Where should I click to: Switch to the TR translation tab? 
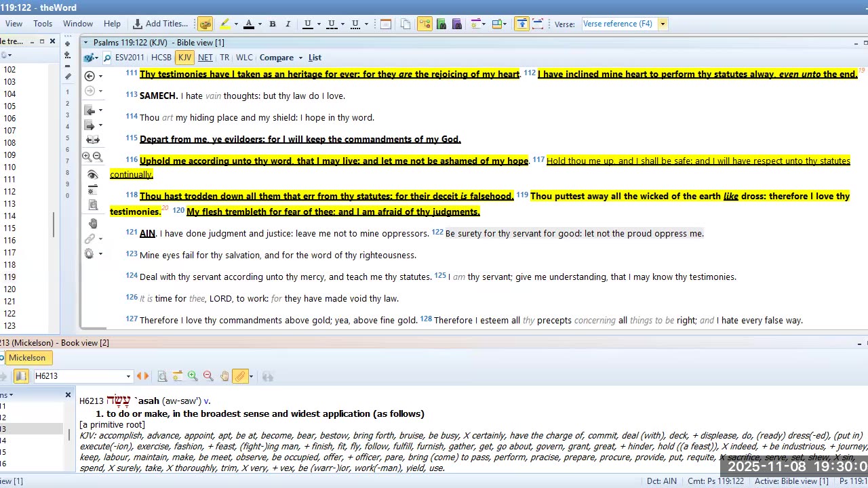click(224, 58)
